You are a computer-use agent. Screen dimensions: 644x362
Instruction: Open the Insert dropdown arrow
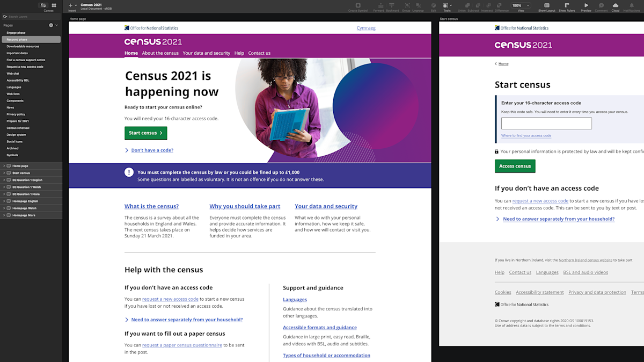pos(76,5)
